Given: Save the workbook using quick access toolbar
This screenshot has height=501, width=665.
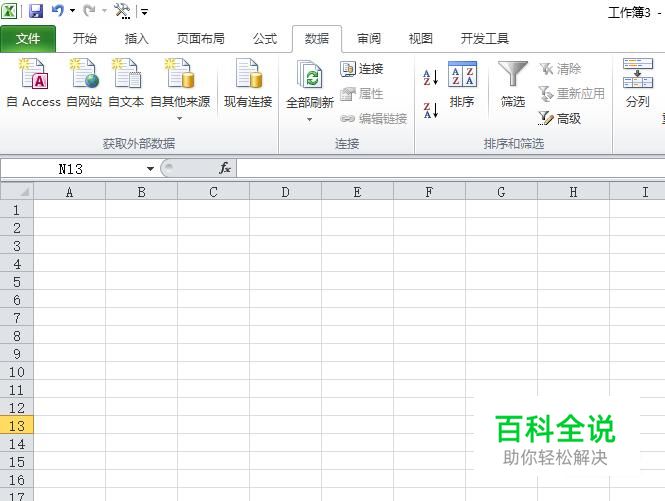Looking at the screenshot, I should point(36,11).
